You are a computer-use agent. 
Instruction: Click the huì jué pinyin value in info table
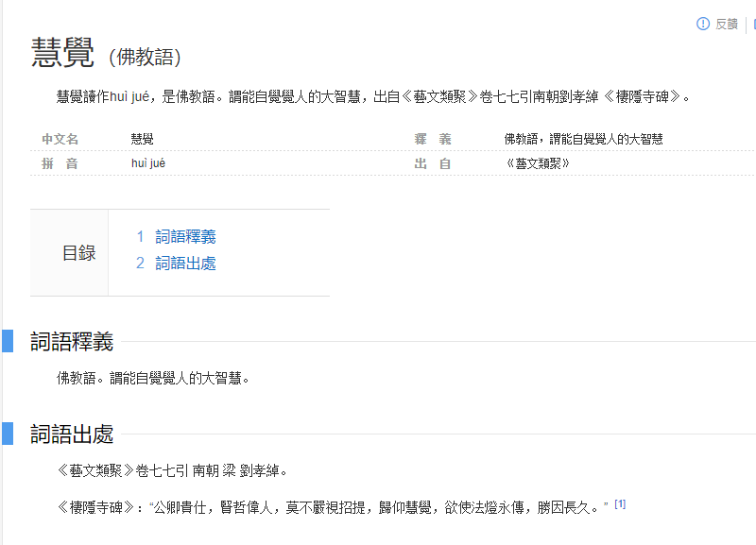[148, 163]
